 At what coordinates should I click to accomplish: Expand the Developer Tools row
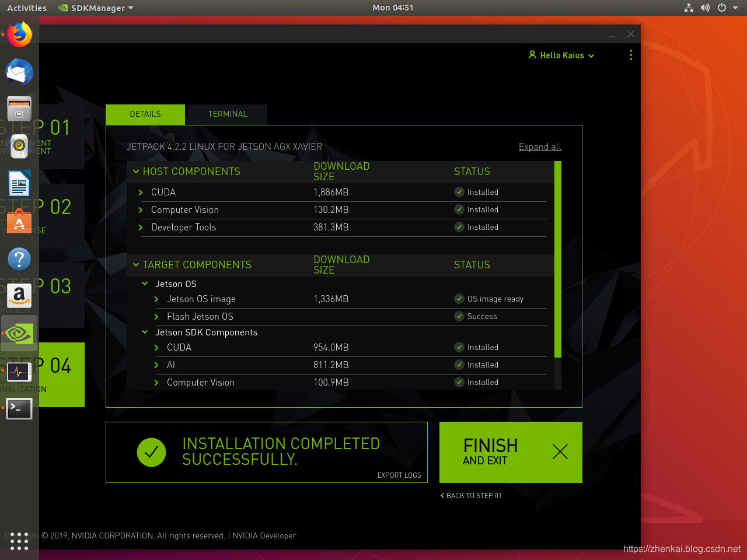click(x=141, y=228)
